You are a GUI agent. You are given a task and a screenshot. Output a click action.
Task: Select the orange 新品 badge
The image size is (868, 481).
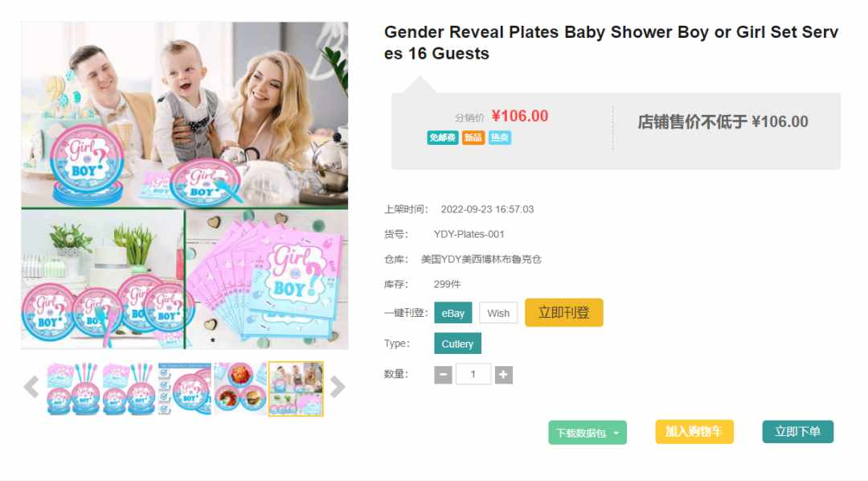473,138
